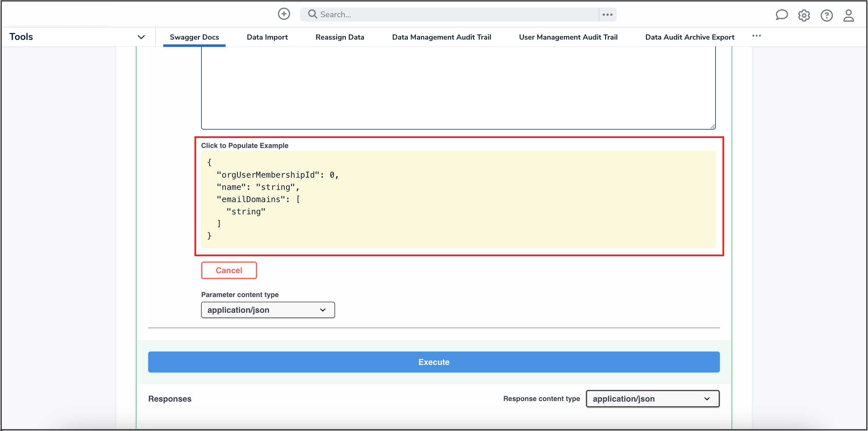This screenshot has height=431, width=868.
Task: Open the Response content type dropdown
Action: point(652,399)
